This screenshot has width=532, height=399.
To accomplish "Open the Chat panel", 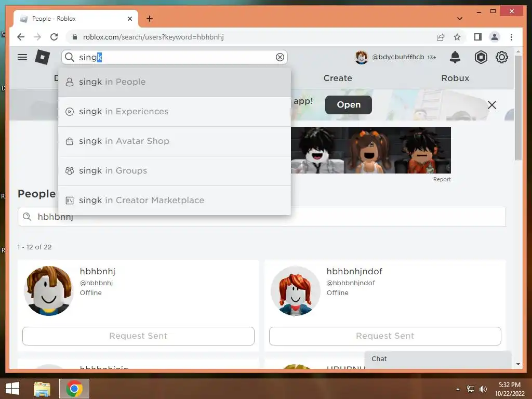I will point(438,360).
